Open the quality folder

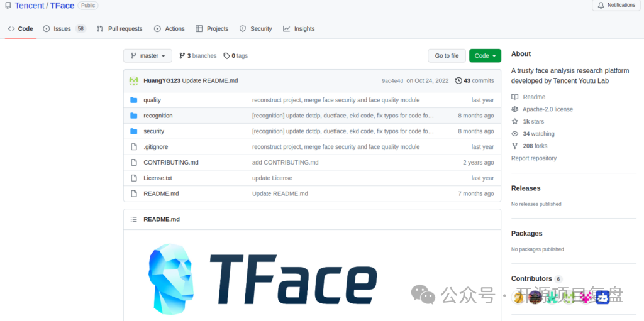152,100
